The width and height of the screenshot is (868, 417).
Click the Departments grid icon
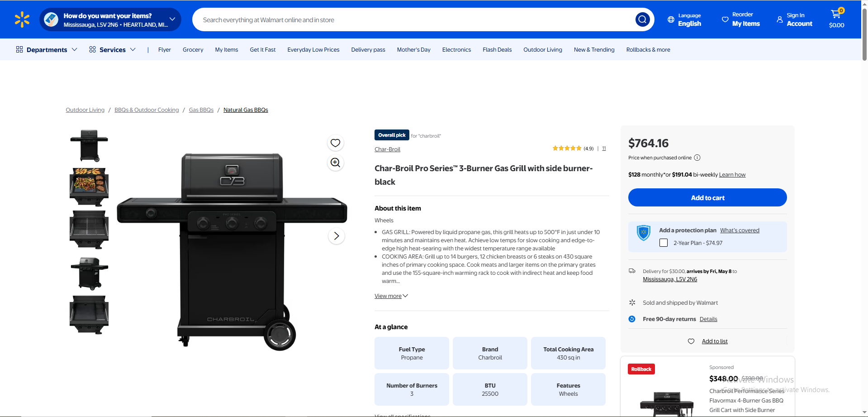tap(19, 49)
